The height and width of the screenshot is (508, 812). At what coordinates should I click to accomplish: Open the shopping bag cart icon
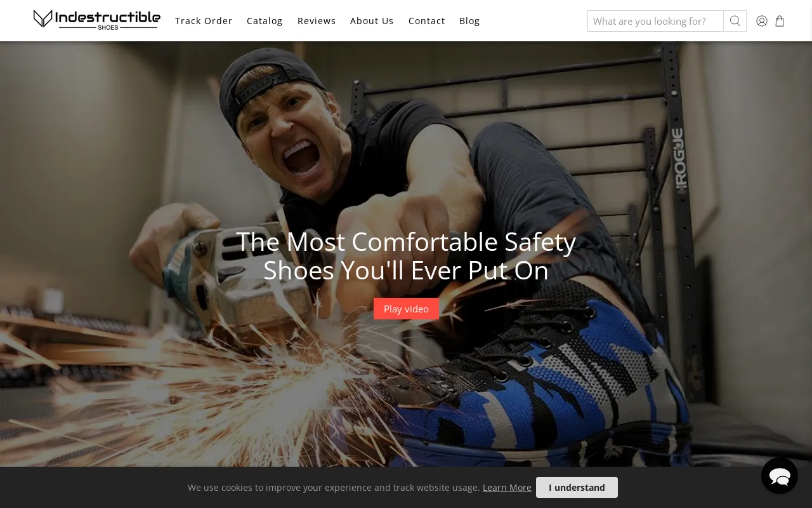click(780, 21)
